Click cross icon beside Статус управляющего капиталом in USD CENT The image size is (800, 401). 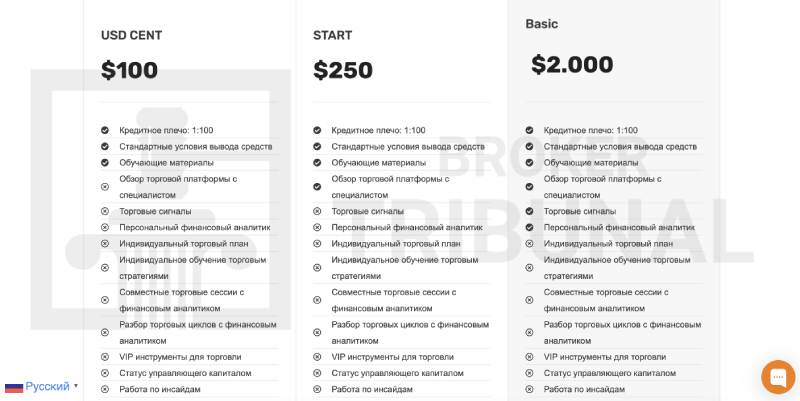click(x=105, y=373)
